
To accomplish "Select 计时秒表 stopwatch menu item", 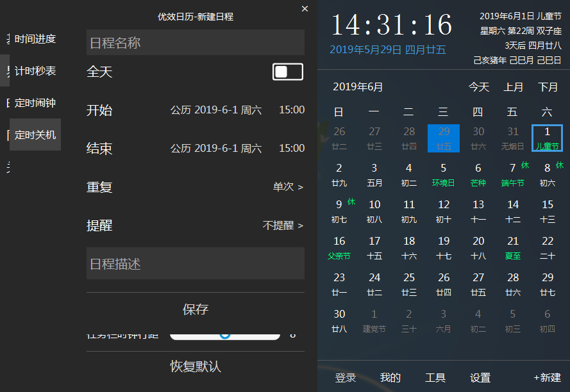I will pyautogui.click(x=35, y=71).
